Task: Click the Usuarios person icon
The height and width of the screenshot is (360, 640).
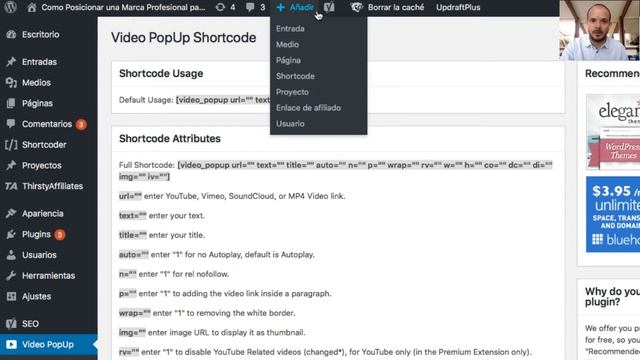Action: point(11,255)
